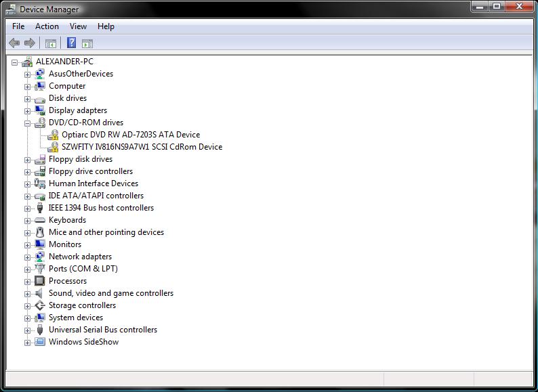Click the Device Manager title bar icon
Image resolution: width=538 pixels, height=392 pixels.
coord(11,9)
